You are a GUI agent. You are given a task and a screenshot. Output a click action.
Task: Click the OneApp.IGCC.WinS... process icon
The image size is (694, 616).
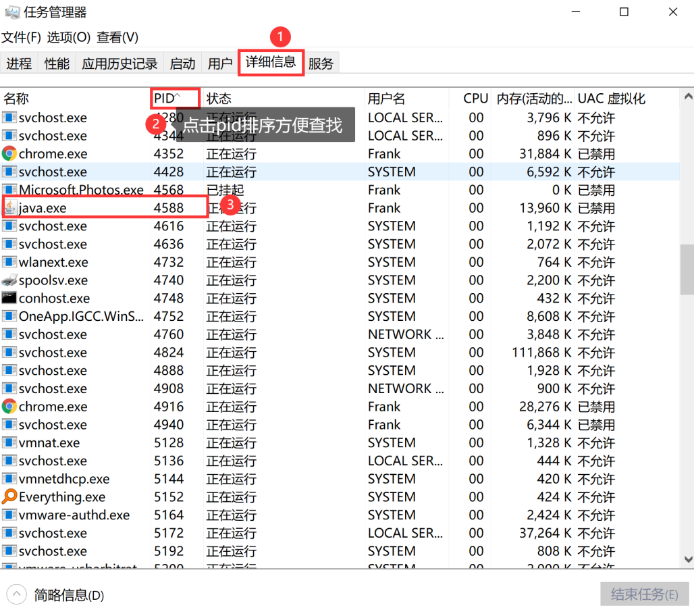tap(9, 316)
